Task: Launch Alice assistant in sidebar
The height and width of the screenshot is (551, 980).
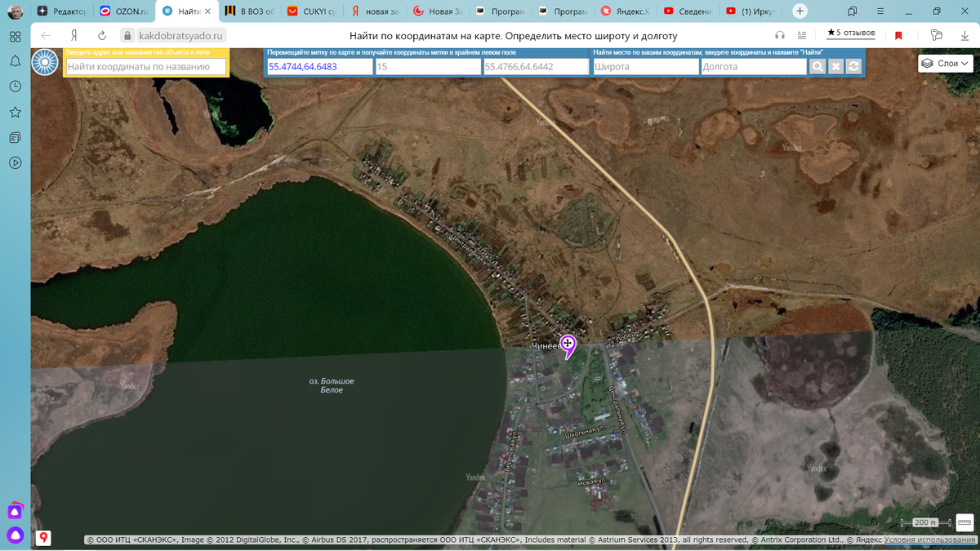Action: (x=15, y=535)
